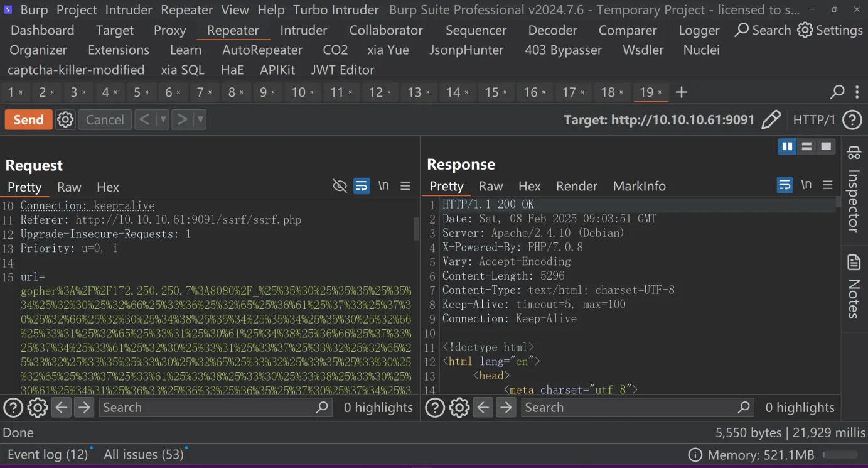
Task: Focus the Response search field
Action: pyautogui.click(x=637, y=408)
